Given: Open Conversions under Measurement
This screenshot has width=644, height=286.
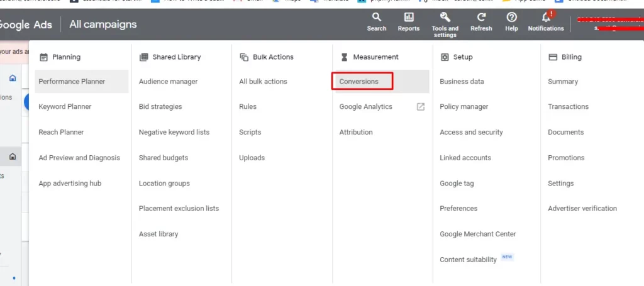Looking at the screenshot, I should point(359,82).
